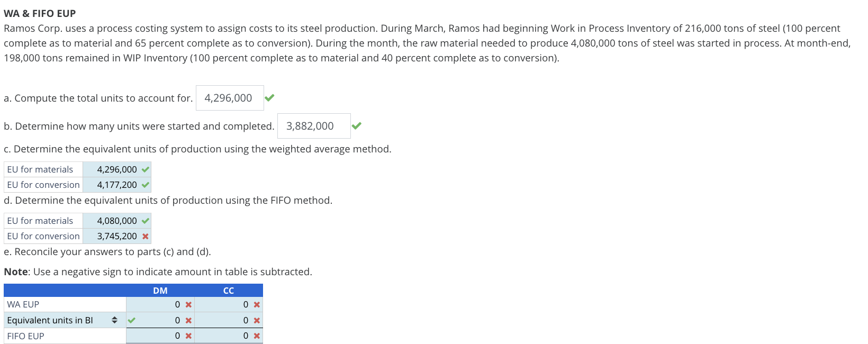Click green checkmark next to 4,296,000 total units
The image size is (868, 344).
pos(269,98)
